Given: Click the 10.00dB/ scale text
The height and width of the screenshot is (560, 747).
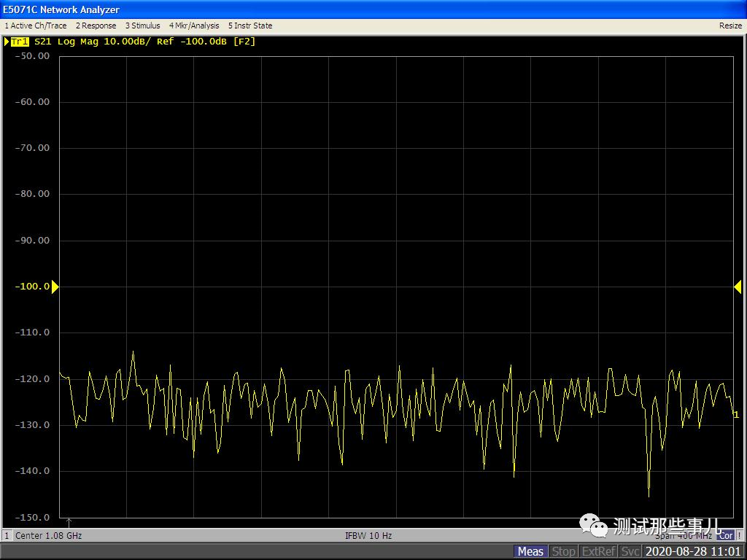Looking at the screenshot, I should coord(127,42).
